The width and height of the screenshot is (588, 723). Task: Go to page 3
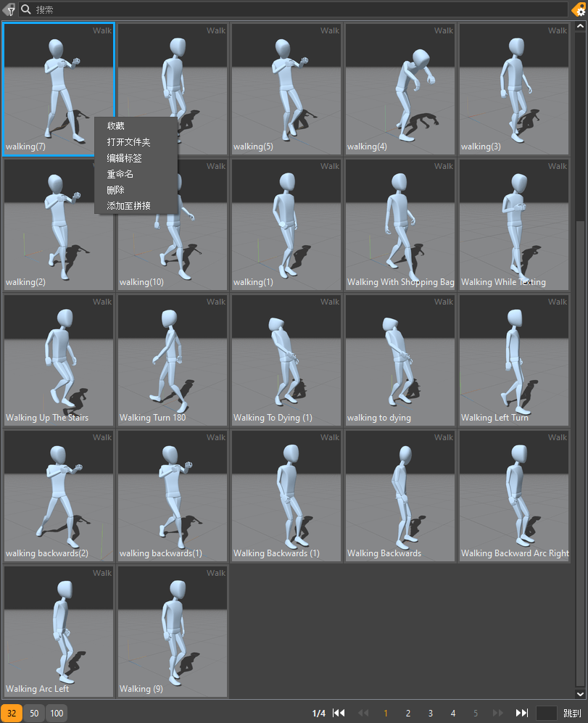pos(431,714)
